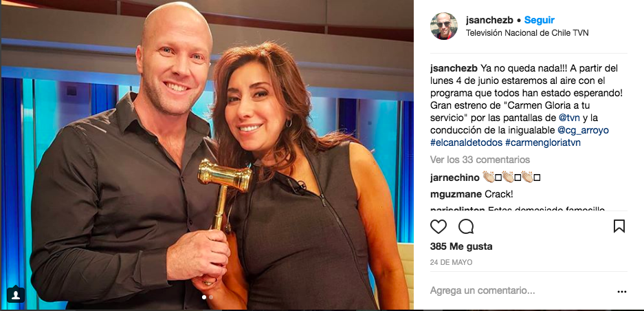The height and width of the screenshot is (311, 644).
Task: Open the three-dot more options menu
Action: (622, 292)
